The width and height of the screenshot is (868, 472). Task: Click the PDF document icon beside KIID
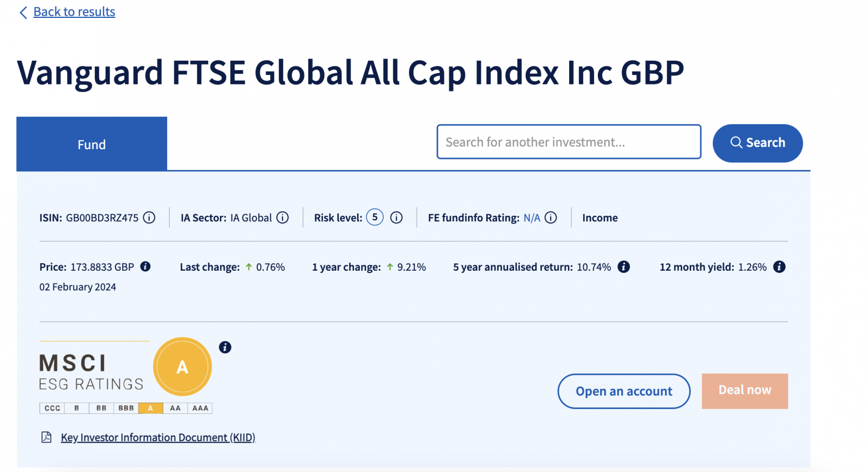(x=47, y=437)
